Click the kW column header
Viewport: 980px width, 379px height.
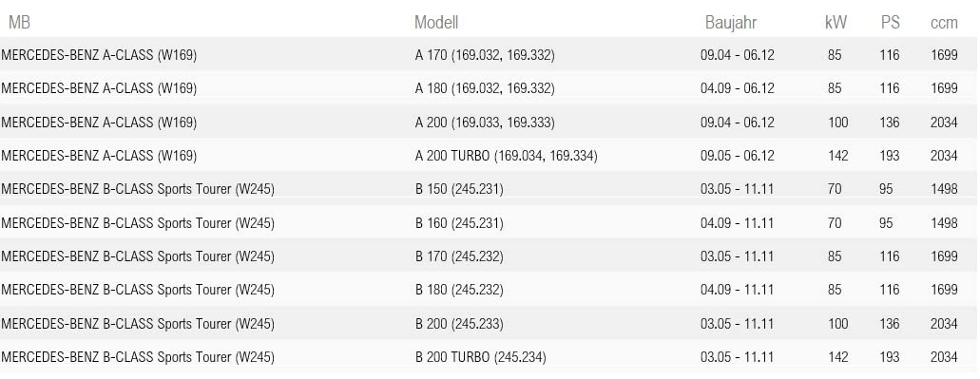click(x=836, y=23)
